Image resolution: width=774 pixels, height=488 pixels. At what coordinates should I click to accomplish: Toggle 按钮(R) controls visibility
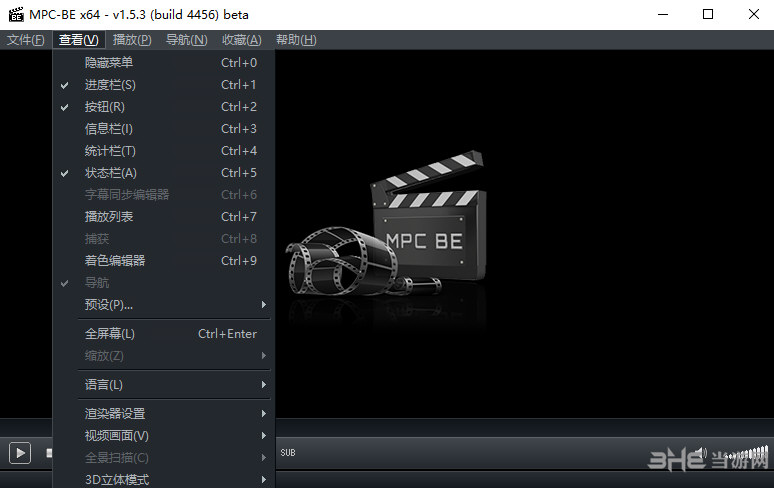click(x=164, y=107)
